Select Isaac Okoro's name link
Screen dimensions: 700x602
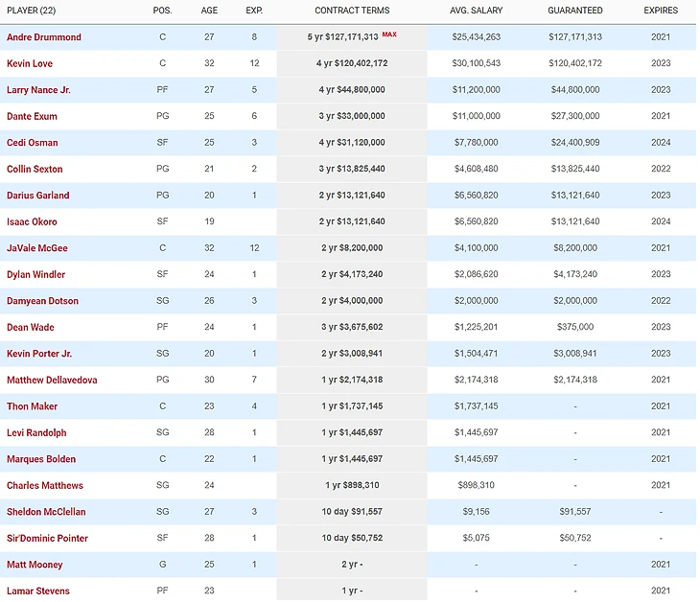pyautogui.click(x=33, y=221)
